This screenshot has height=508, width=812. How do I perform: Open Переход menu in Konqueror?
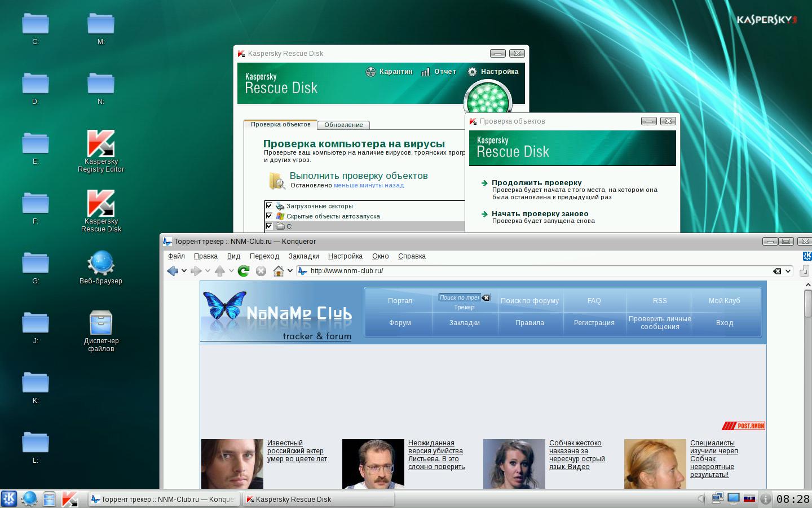click(x=264, y=256)
